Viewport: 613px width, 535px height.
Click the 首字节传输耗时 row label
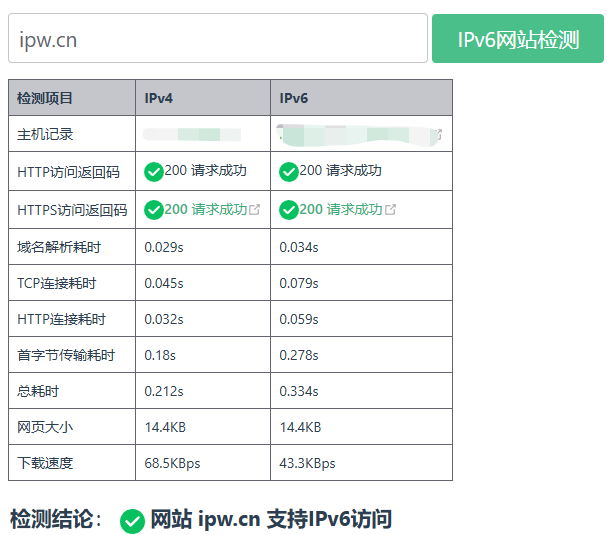(66, 355)
